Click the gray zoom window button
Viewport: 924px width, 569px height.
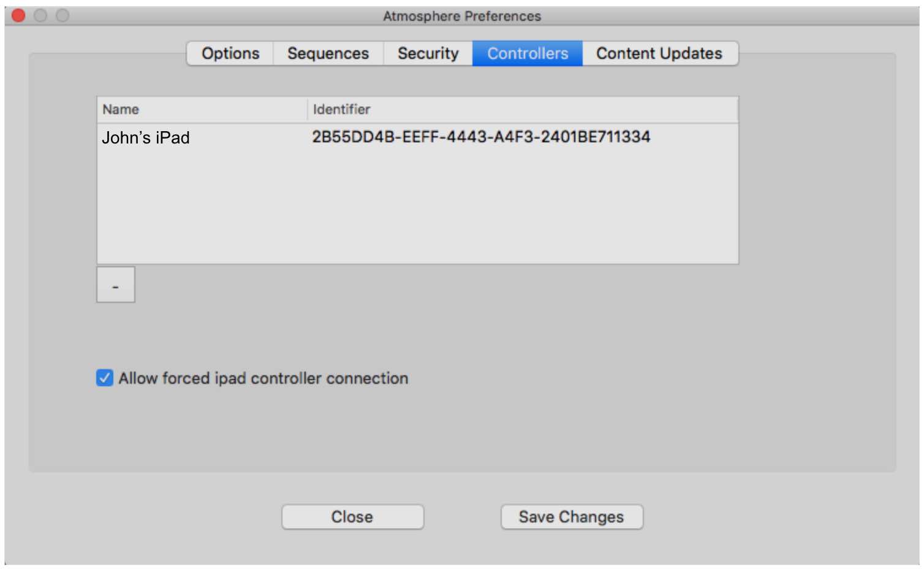tap(62, 15)
